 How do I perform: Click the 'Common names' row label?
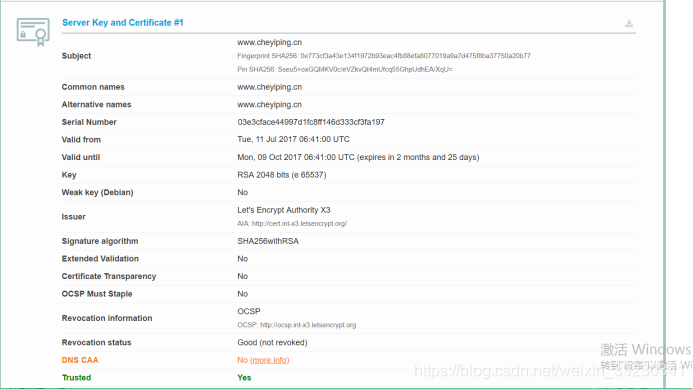click(93, 87)
